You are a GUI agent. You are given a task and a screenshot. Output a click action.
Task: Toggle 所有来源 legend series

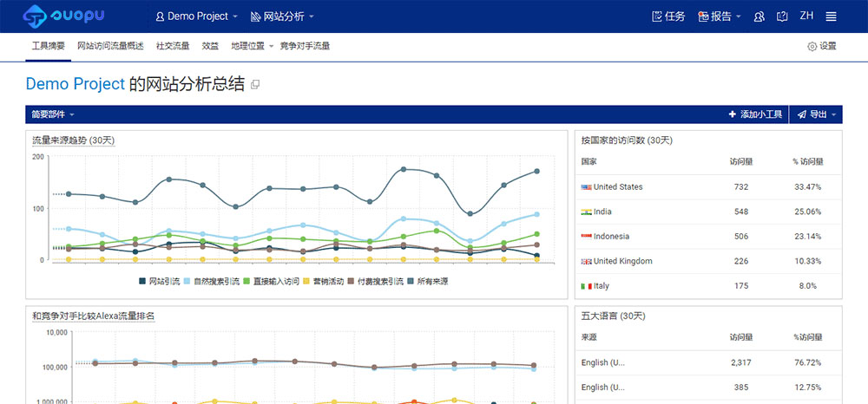pos(427,281)
